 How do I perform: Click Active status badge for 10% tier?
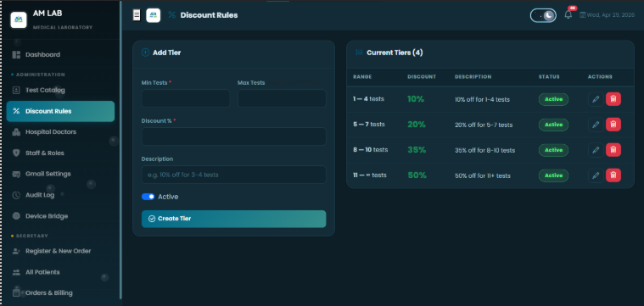554,99
